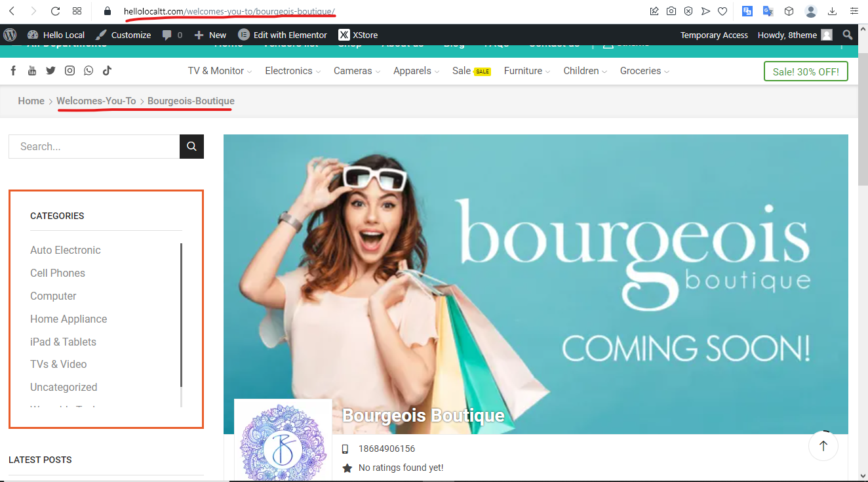Click the padlock site security icon
This screenshot has height=482, width=868.
(108, 11)
